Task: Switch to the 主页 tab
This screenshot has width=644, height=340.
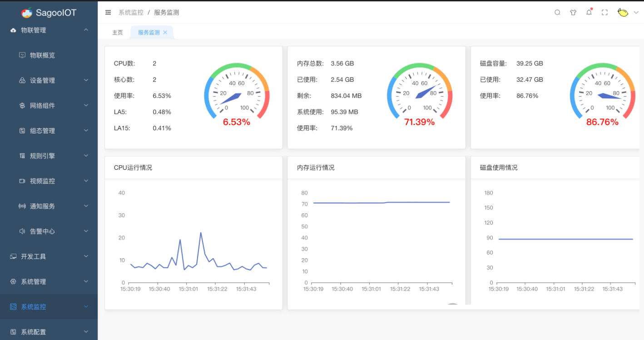Action: pos(118,33)
